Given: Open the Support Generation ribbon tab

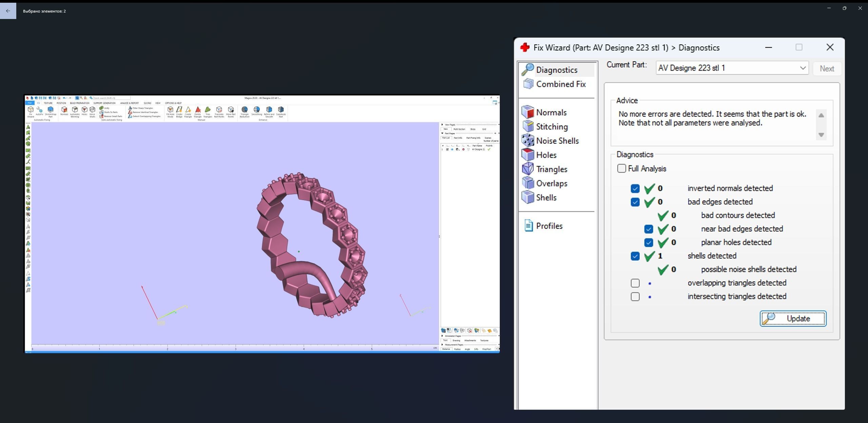Looking at the screenshot, I should tap(104, 103).
